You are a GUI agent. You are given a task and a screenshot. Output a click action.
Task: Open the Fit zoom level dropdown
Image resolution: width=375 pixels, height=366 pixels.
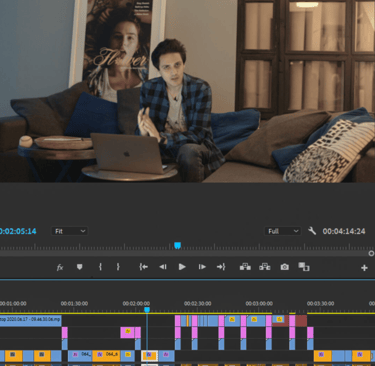(70, 231)
